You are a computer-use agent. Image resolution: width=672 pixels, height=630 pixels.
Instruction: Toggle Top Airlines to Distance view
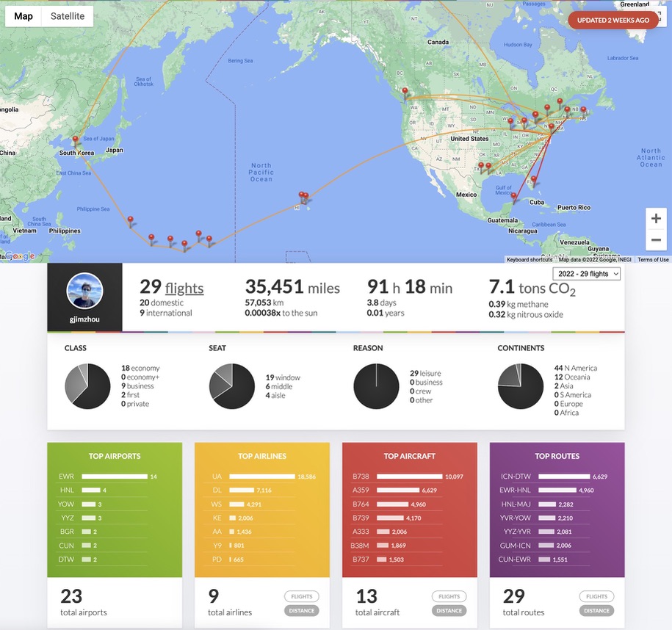302,610
